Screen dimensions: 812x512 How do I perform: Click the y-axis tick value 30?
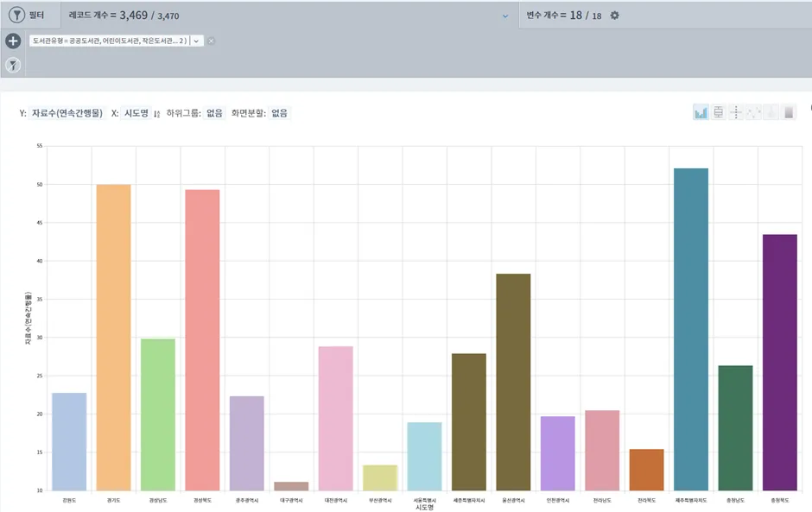click(x=40, y=338)
